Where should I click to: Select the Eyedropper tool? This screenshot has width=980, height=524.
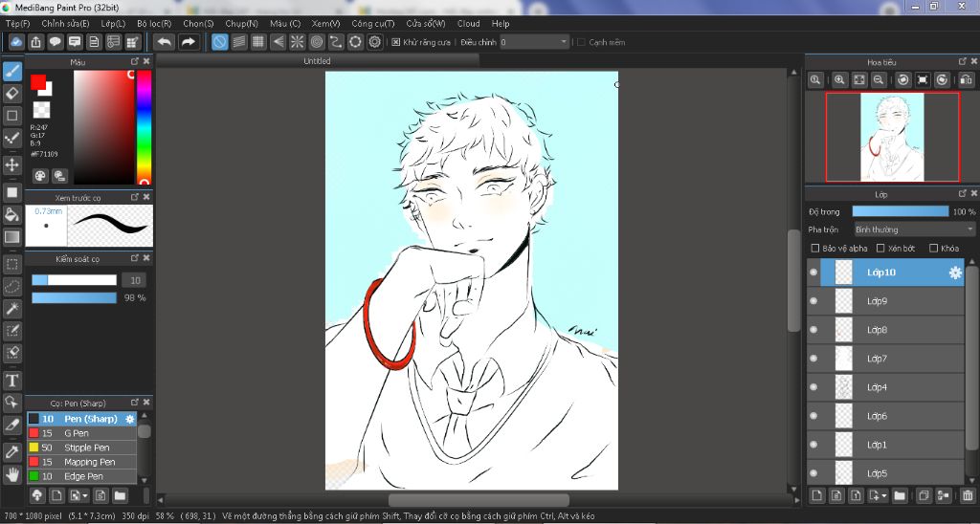[11, 452]
